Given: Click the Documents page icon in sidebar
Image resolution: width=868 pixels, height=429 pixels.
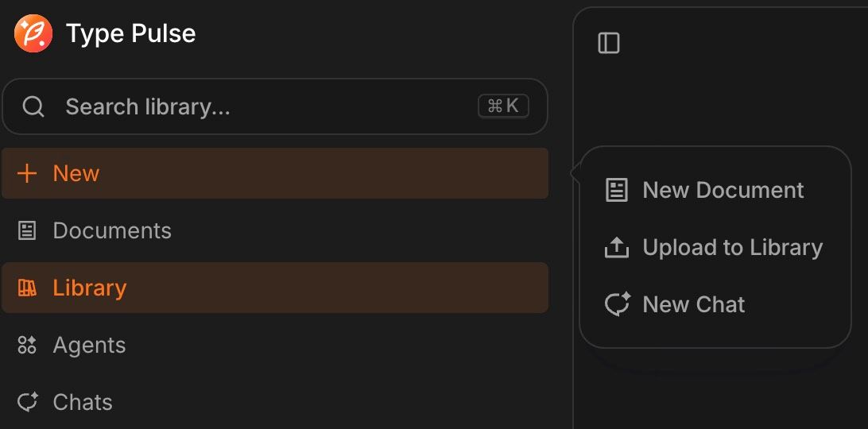Looking at the screenshot, I should point(26,230).
